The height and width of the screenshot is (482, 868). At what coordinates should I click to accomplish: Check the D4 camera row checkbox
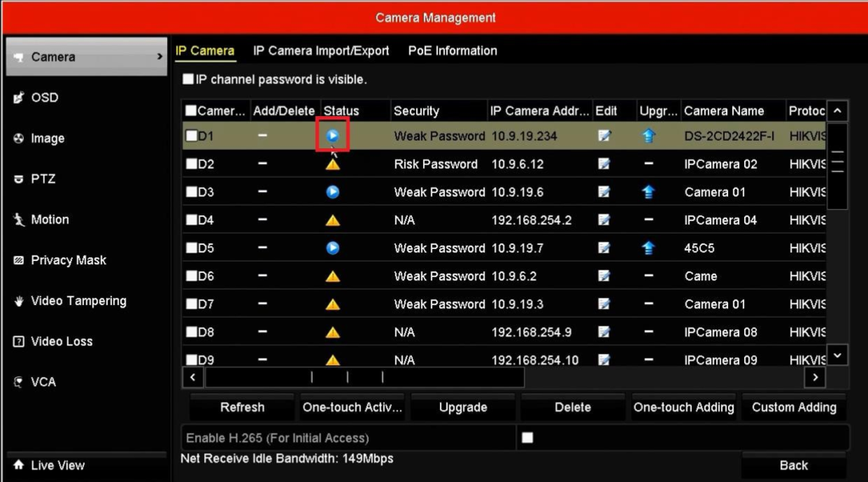[x=192, y=220]
